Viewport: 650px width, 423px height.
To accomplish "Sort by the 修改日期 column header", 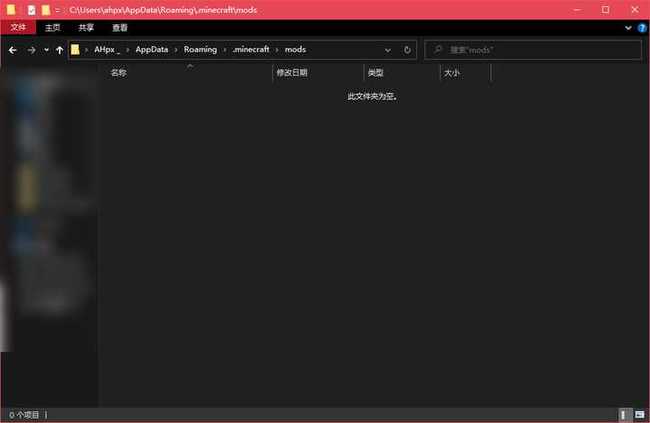I will 292,72.
